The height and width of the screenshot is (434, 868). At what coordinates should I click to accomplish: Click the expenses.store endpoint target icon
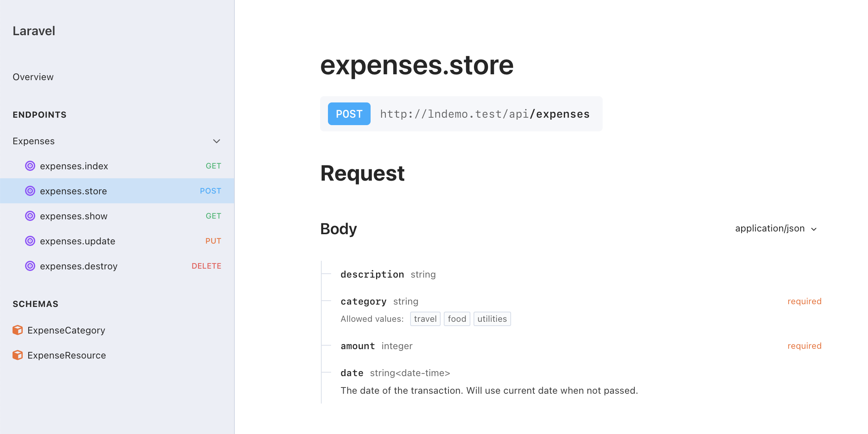tap(30, 191)
